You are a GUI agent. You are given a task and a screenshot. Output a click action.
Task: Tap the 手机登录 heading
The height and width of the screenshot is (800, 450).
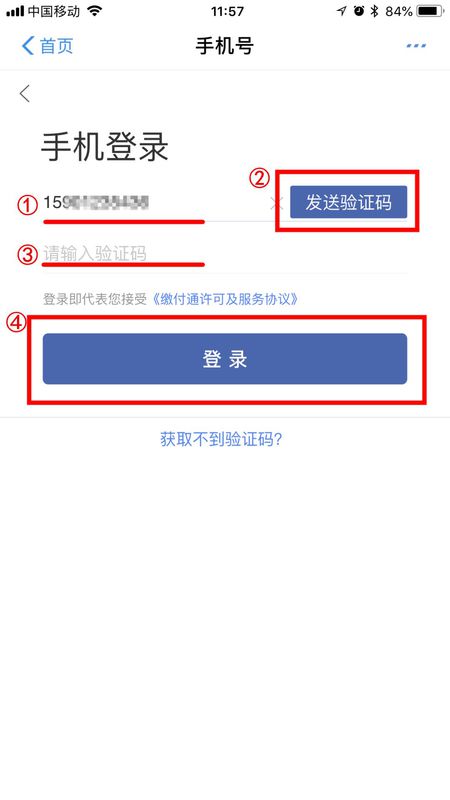[105, 148]
